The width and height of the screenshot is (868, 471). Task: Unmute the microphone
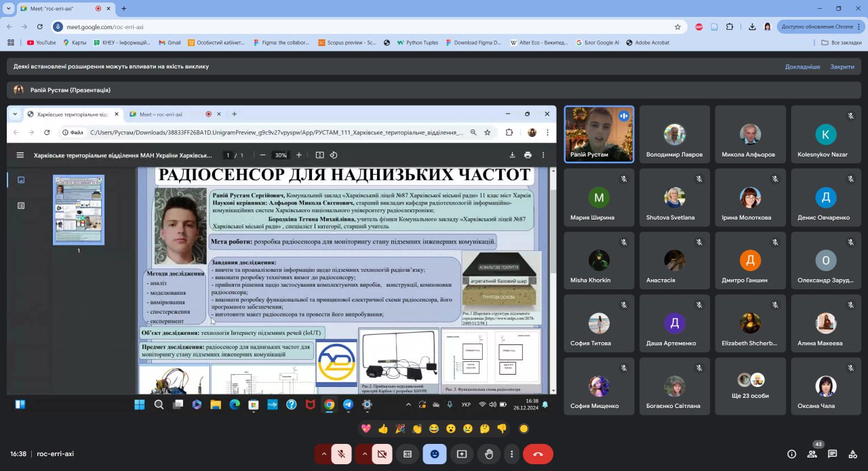(342, 454)
